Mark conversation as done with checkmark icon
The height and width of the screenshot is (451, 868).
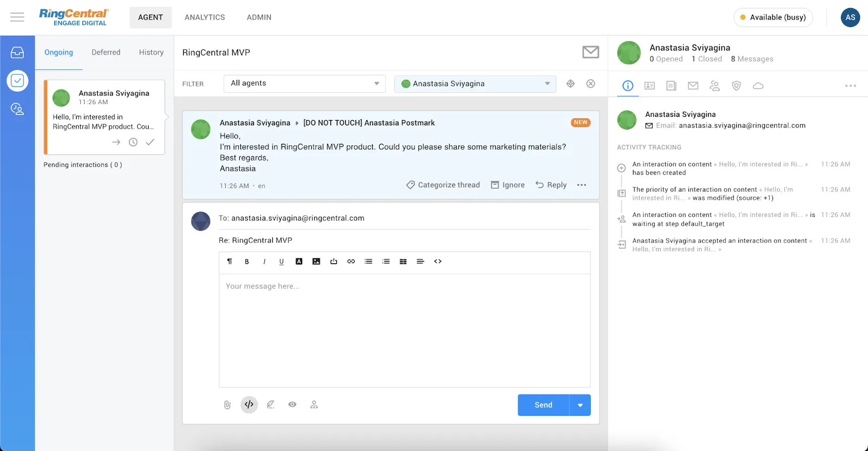tap(150, 142)
